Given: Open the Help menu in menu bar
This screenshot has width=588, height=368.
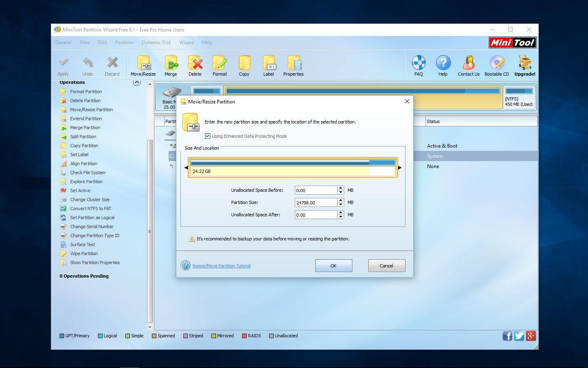Looking at the screenshot, I should pyautogui.click(x=207, y=43).
